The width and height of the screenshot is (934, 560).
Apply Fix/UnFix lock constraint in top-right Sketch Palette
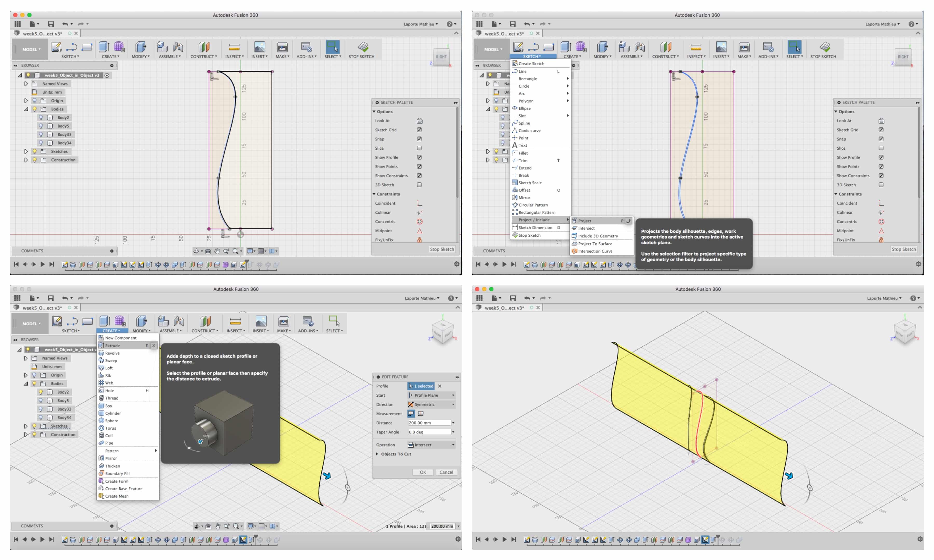click(x=881, y=240)
